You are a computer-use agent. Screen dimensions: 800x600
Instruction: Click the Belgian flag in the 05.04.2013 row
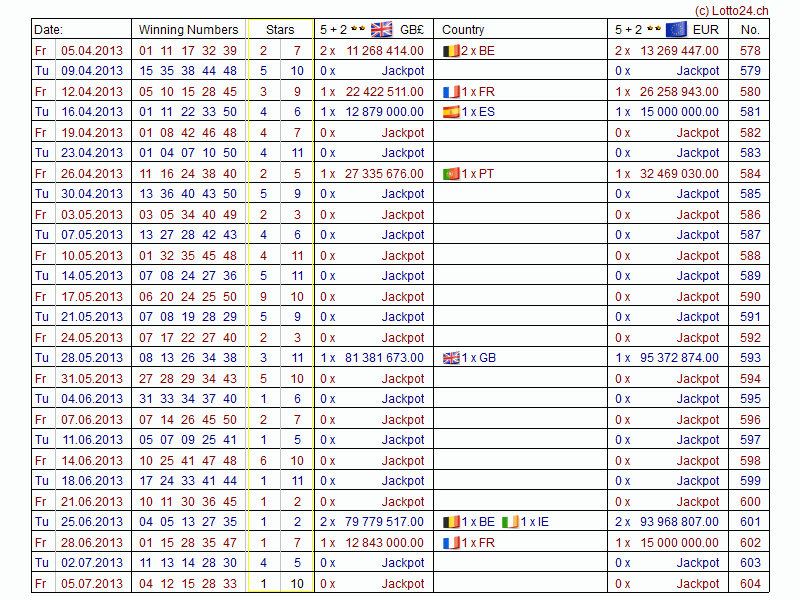click(450, 50)
